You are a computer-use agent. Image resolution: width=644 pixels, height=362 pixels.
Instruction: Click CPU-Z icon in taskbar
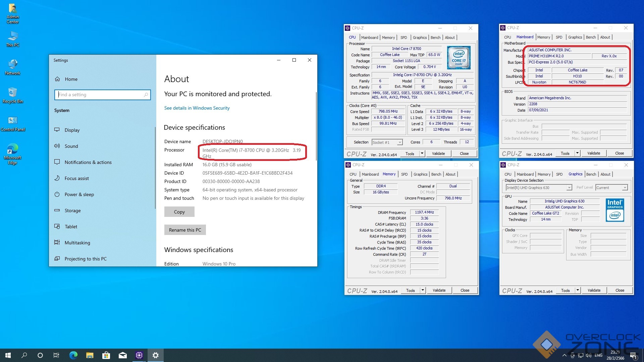pos(139,355)
